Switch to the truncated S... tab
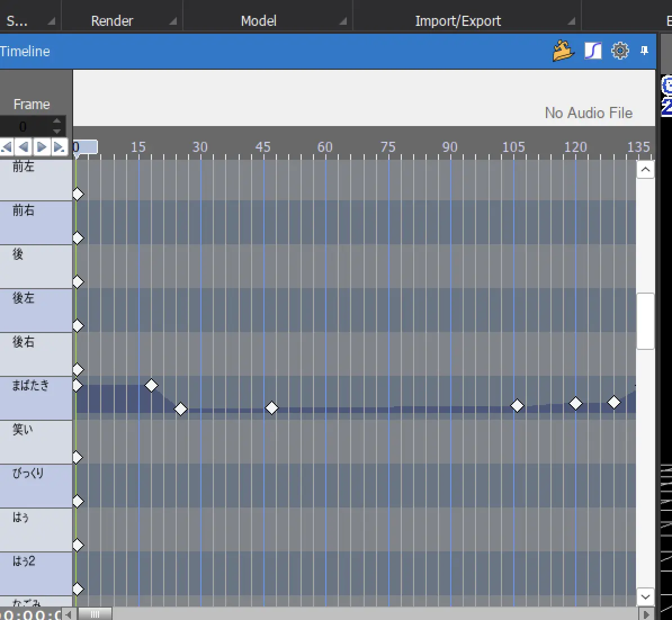Viewport: 672px width, 620px height. tap(17, 21)
